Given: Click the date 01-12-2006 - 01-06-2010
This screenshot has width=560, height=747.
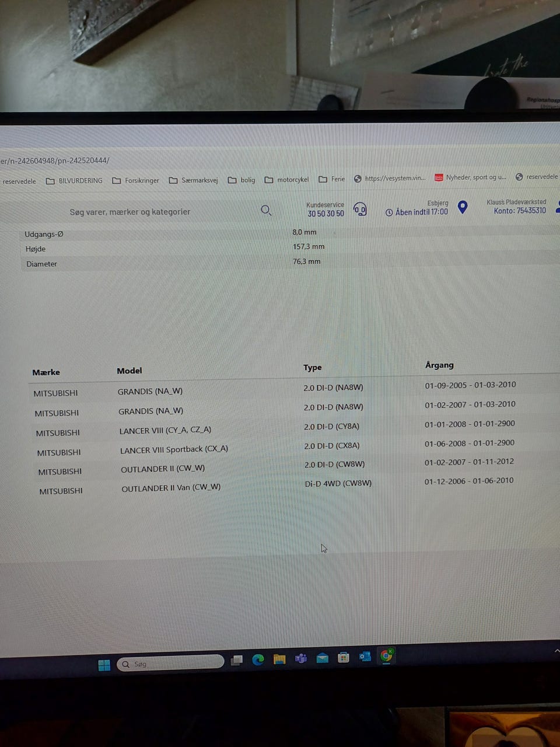Looking at the screenshot, I should pos(469,481).
